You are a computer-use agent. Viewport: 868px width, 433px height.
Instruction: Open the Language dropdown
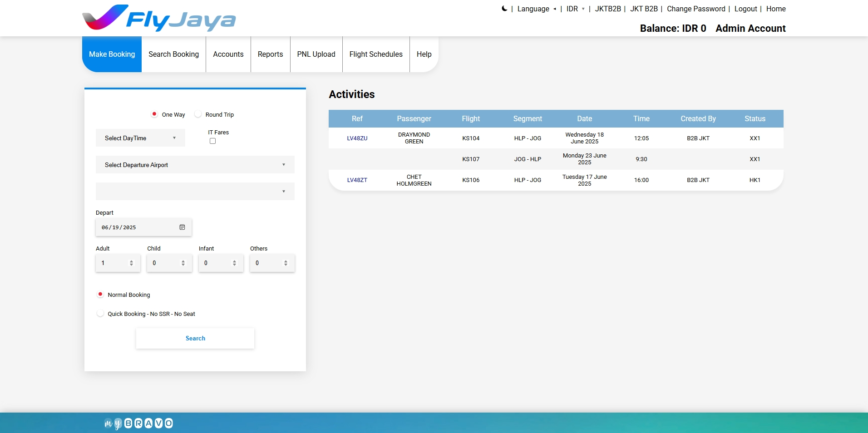click(537, 9)
